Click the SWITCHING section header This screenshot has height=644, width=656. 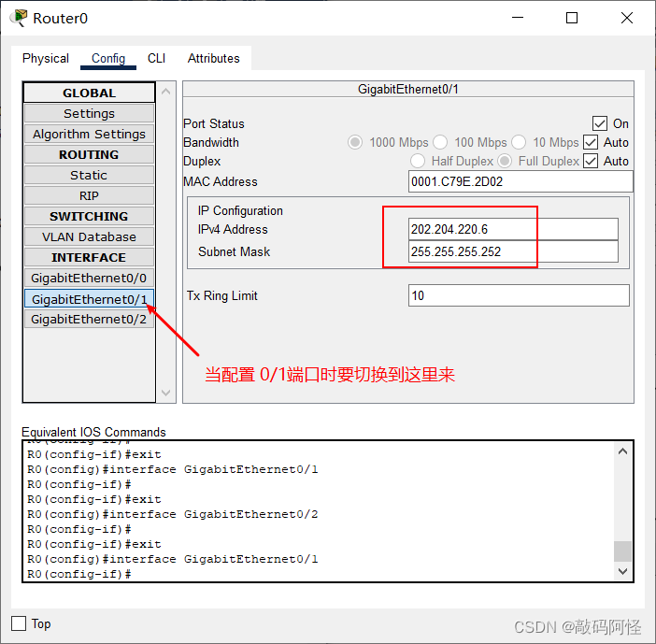(x=89, y=216)
